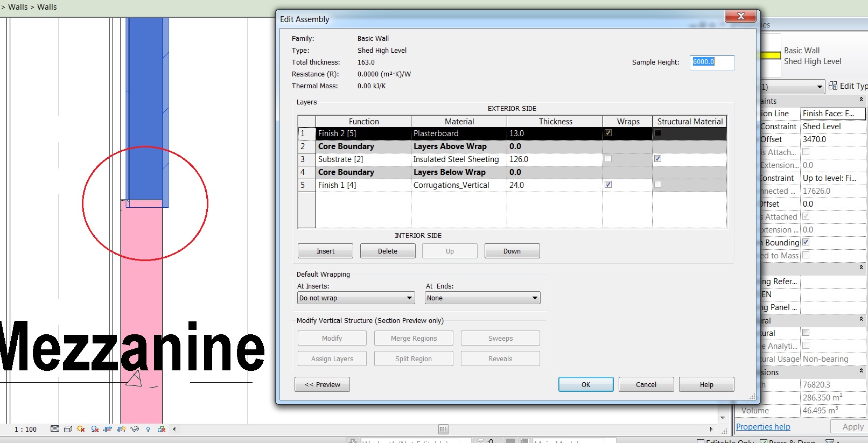
Task: Select row header number 5 in Layers
Action: (307, 185)
